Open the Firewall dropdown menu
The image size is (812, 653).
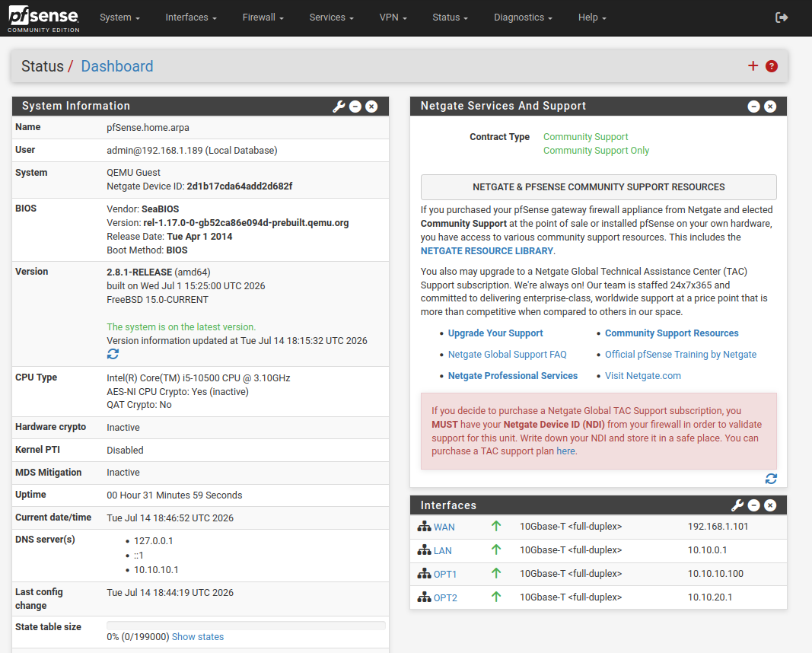click(x=263, y=18)
